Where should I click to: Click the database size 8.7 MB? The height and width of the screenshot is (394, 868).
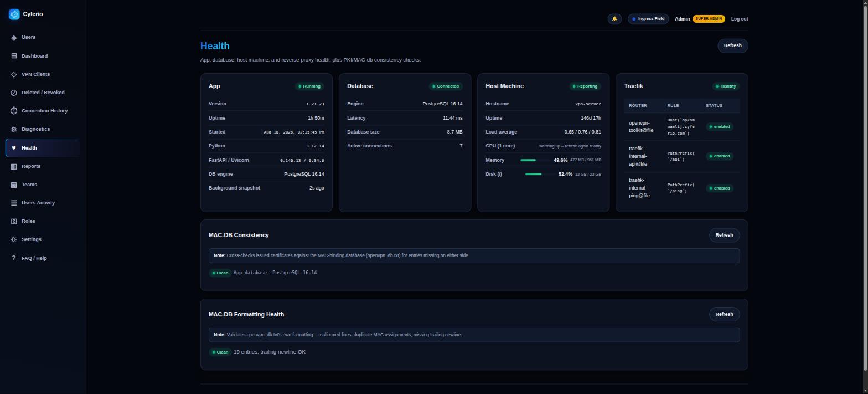click(454, 132)
